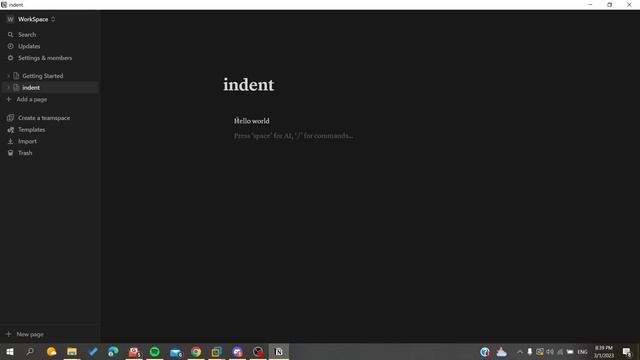Click the ENG language indicator
Viewport: 640px width, 360px height.
582,352
